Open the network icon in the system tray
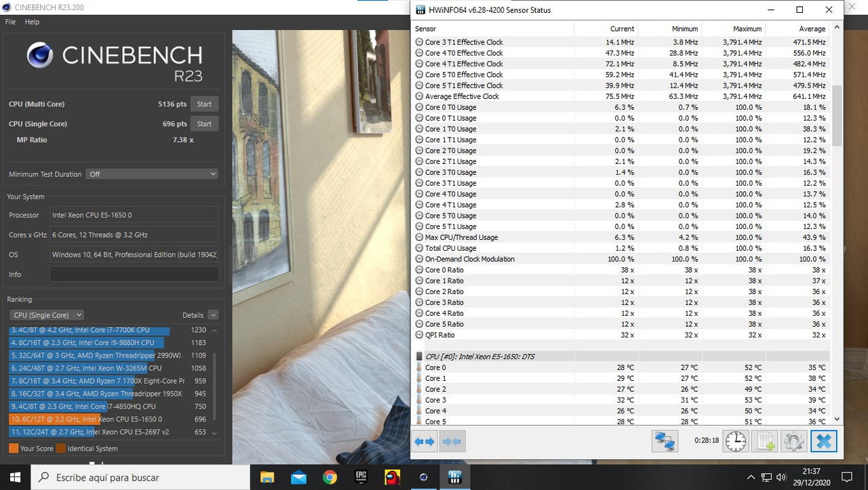The image size is (868, 490). 767,477
